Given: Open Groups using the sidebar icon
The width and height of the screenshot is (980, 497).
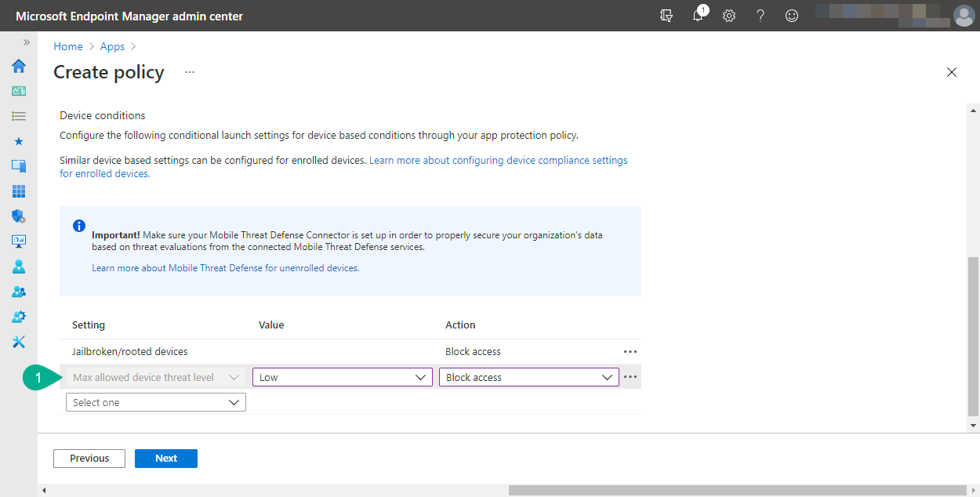Looking at the screenshot, I should 18,291.
